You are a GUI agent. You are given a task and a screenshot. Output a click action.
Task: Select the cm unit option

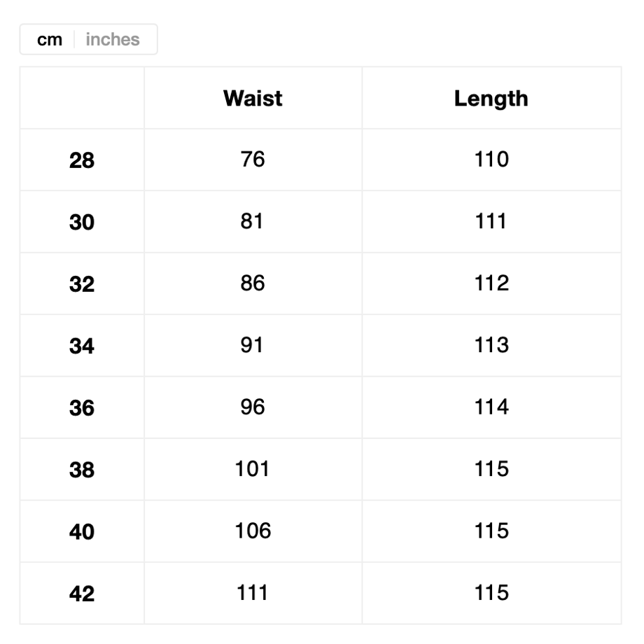(49, 39)
